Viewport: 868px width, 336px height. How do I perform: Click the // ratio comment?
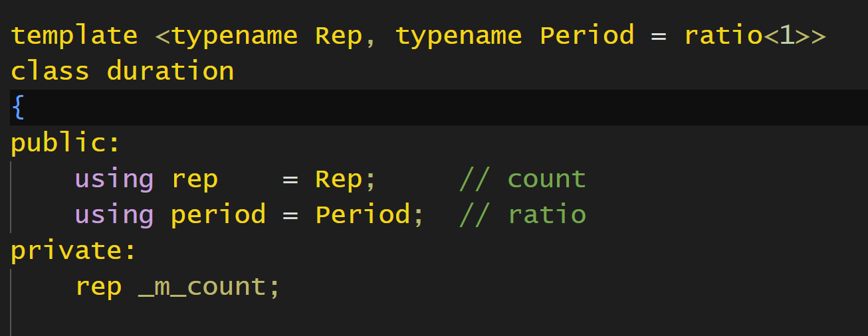522,214
